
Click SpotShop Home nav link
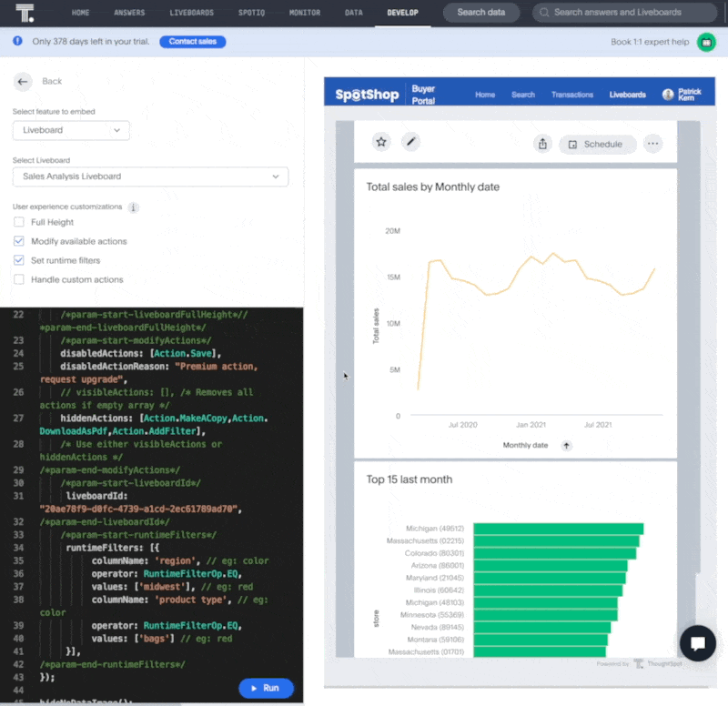click(485, 95)
